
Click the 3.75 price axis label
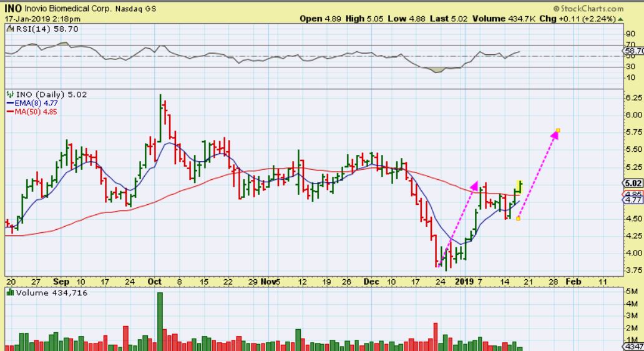point(634,270)
